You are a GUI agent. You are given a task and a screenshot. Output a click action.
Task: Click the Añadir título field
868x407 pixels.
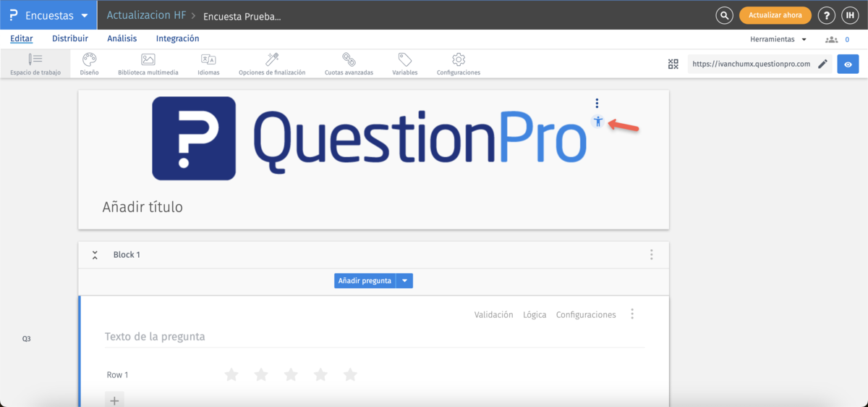pyautogui.click(x=142, y=207)
